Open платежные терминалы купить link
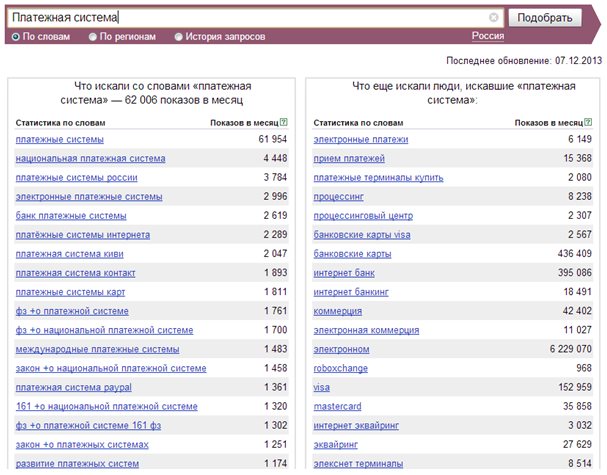This screenshot has height=475, width=607. tap(378, 178)
